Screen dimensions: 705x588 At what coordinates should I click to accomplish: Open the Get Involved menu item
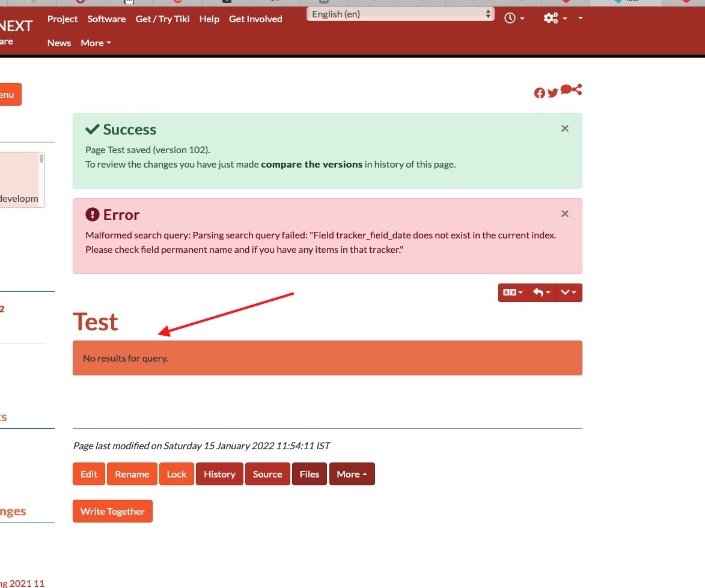(x=255, y=19)
